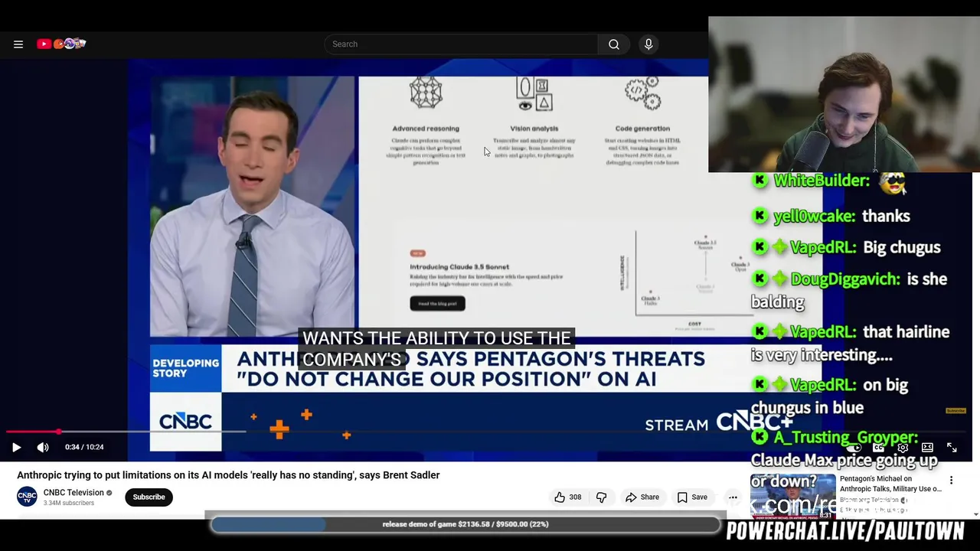Click the search magnifier button
980x551 pixels.
614,44
